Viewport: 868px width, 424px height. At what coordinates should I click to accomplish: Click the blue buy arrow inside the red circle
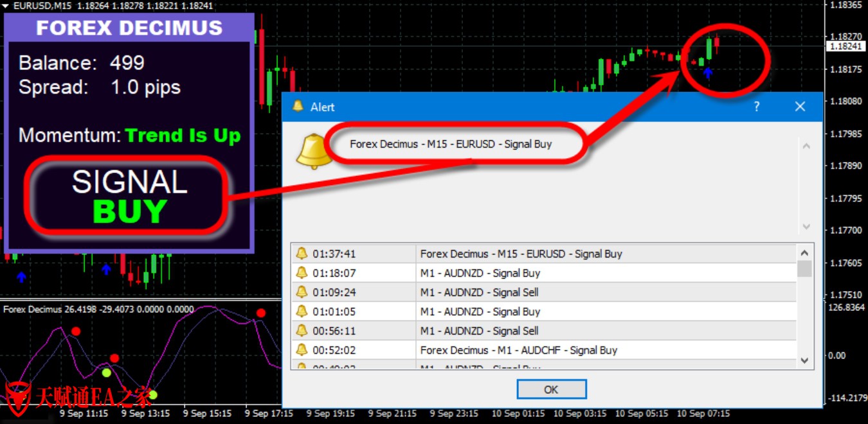(x=708, y=73)
